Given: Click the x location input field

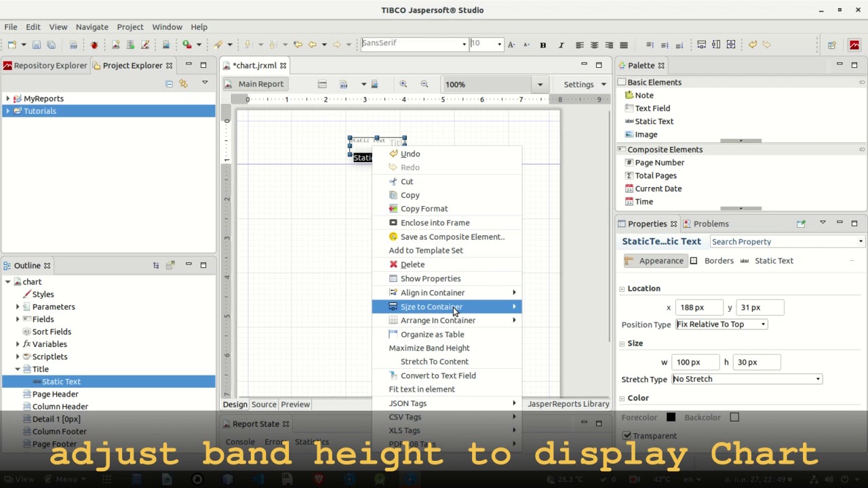Looking at the screenshot, I should [x=698, y=308].
